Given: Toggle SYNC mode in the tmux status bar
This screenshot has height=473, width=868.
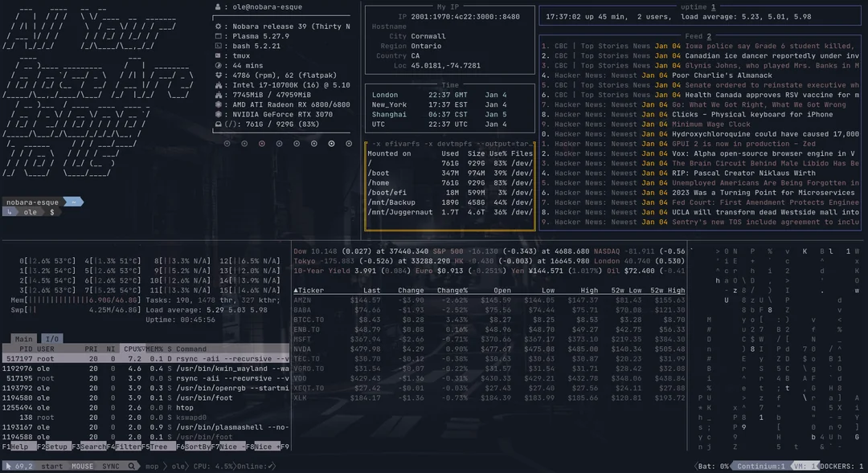Looking at the screenshot, I should tap(109, 466).
